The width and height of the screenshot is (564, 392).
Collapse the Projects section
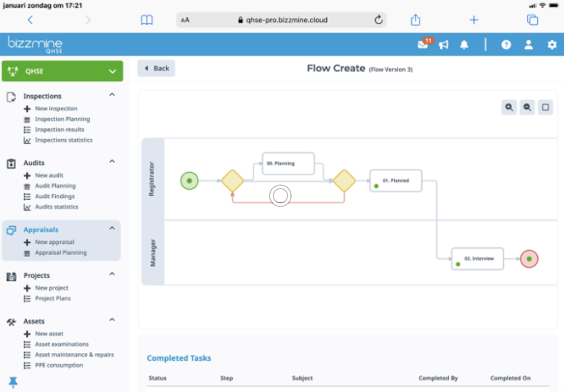pyautogui.click(x=112, y=274)
